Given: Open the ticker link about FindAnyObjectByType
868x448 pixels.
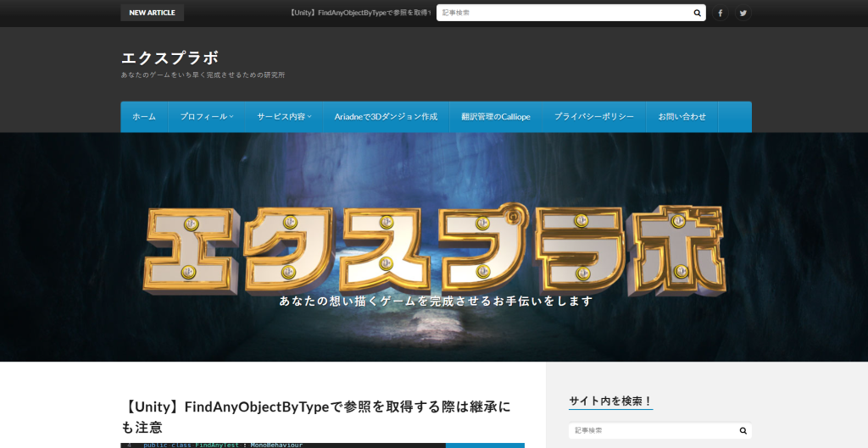Looking at the screenshot, I should coord(359,13).
